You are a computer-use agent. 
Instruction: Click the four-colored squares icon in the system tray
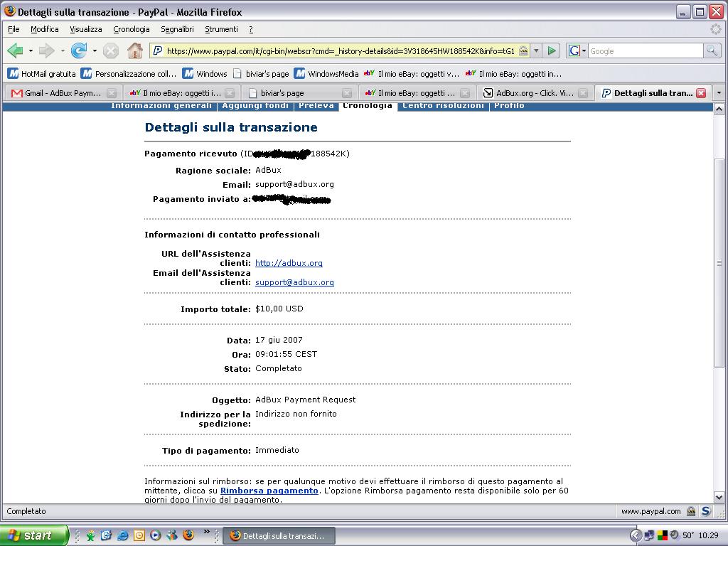[x=662, y=535]
